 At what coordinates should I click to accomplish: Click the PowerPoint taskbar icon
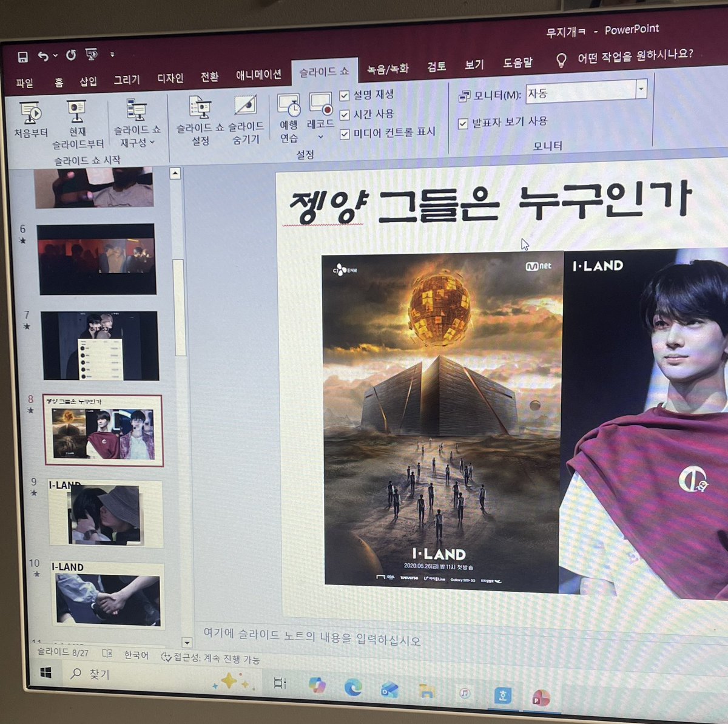(x=541, y=698)
